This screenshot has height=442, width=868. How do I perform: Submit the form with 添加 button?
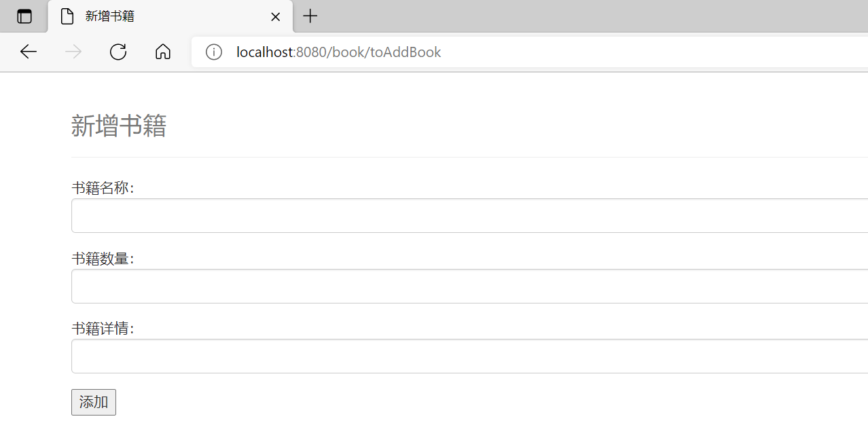94,402
